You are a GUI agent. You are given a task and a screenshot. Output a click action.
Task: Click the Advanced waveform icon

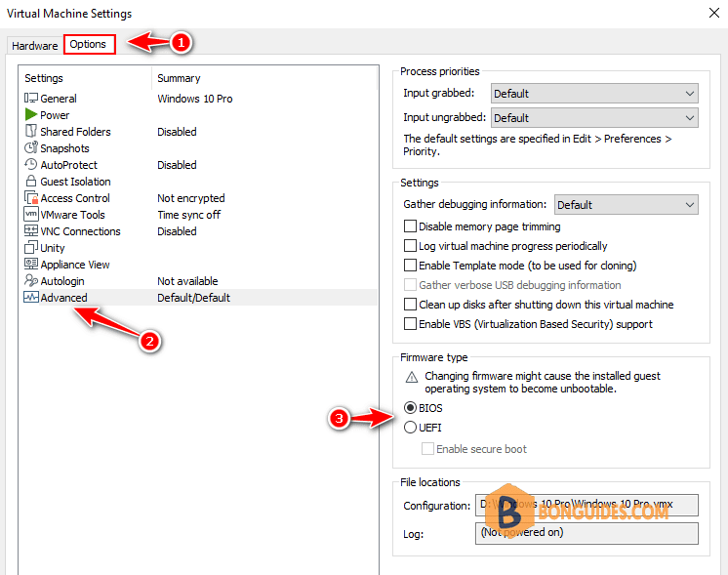coord(30,297)
